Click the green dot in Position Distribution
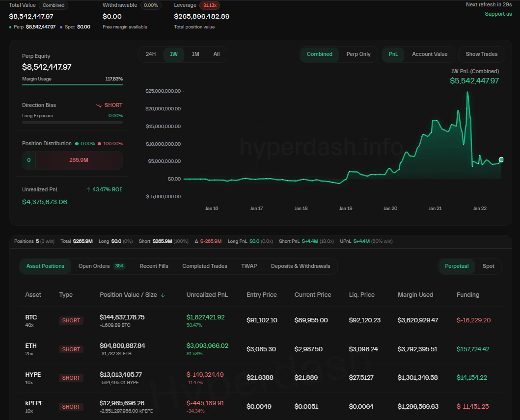Screen dimensions: 520x420 [77, 144]
